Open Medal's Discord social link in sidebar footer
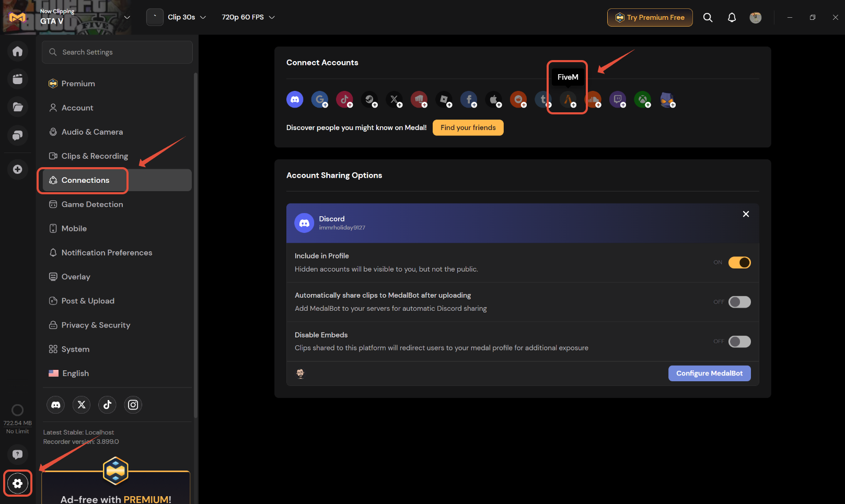Viewport: 845px width, 504px height. pos(56,405)
